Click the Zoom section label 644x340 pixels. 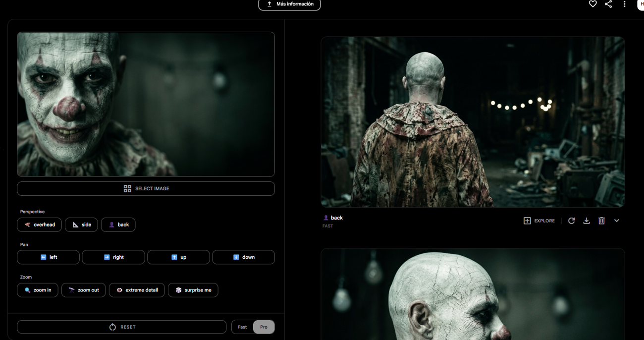click(x=26, y=277)
